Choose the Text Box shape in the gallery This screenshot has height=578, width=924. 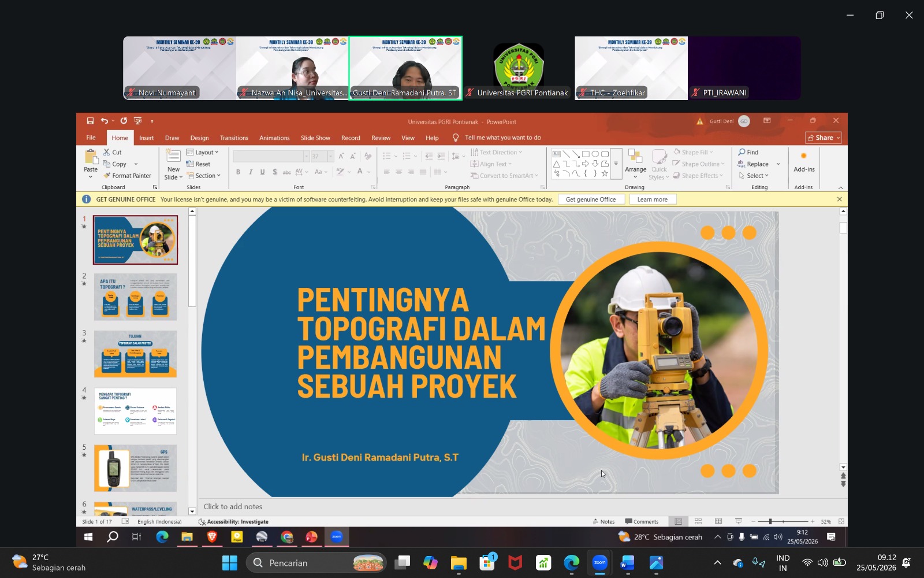click(x=557, y=154)
